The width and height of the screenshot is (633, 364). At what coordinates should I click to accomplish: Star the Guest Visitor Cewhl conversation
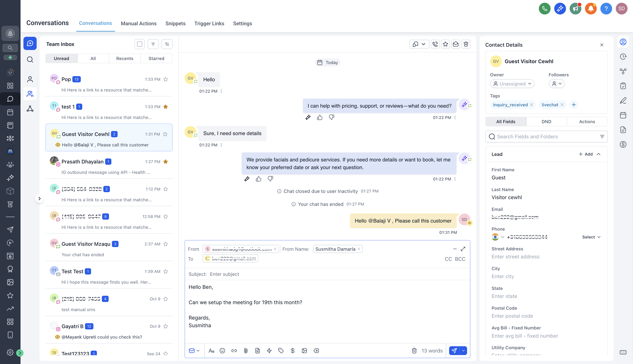[165, 134]
